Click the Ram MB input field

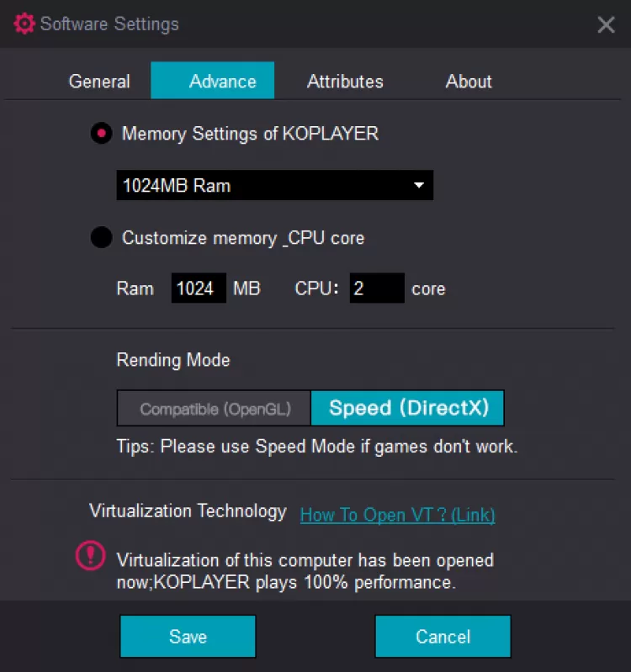[199, 288]
